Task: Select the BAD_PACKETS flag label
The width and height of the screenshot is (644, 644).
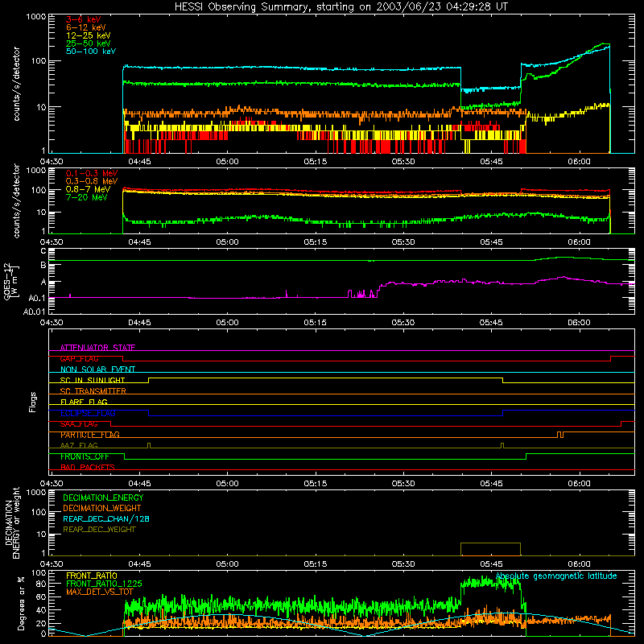Action: [88, 467]
